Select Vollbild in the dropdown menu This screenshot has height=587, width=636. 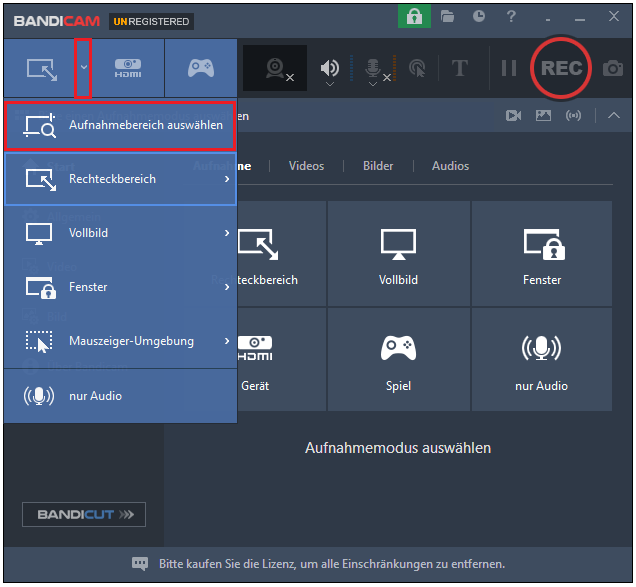(120, 233)
